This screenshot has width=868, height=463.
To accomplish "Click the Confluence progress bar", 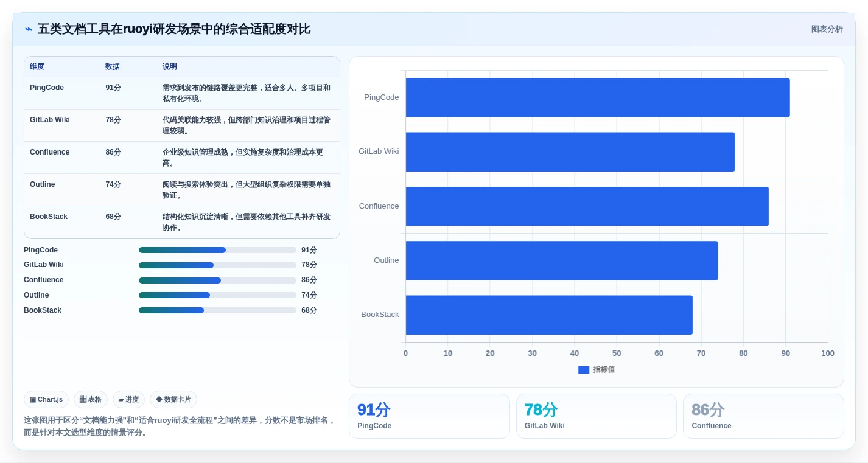I will [217, 280].
